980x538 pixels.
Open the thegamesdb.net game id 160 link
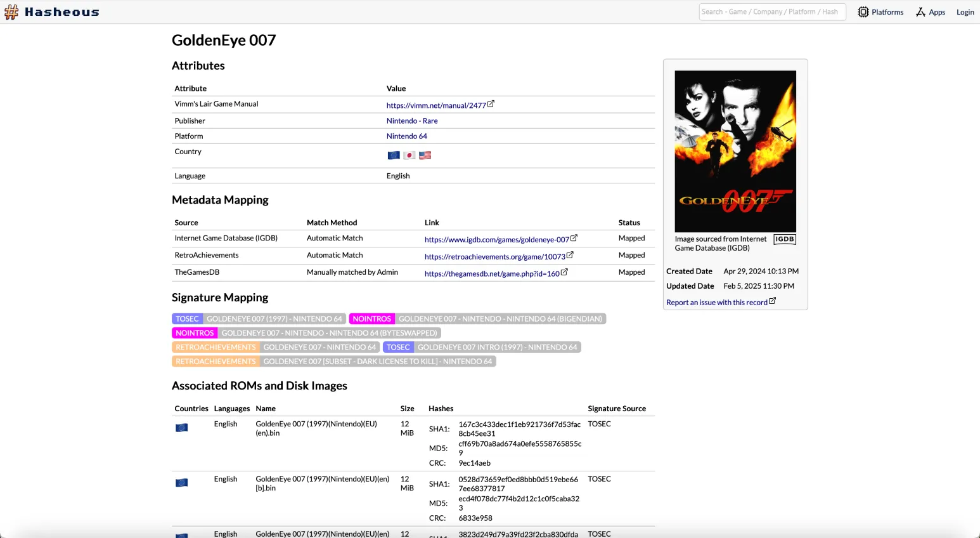coord(492,274)
